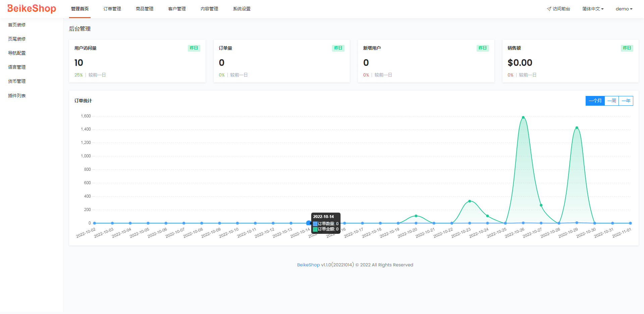Click the 2022-10-05 x-axis label
This screenshot has width=644, height=314.
140,232
